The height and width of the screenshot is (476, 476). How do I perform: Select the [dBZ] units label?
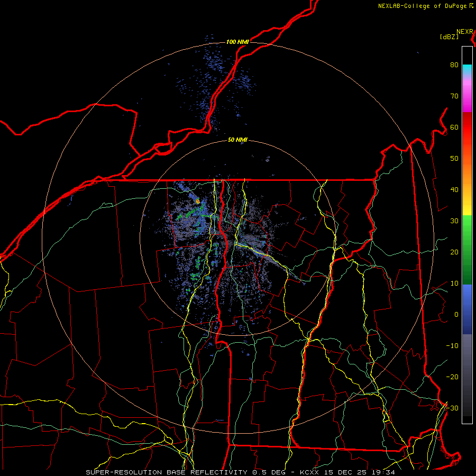click(449, 37)
